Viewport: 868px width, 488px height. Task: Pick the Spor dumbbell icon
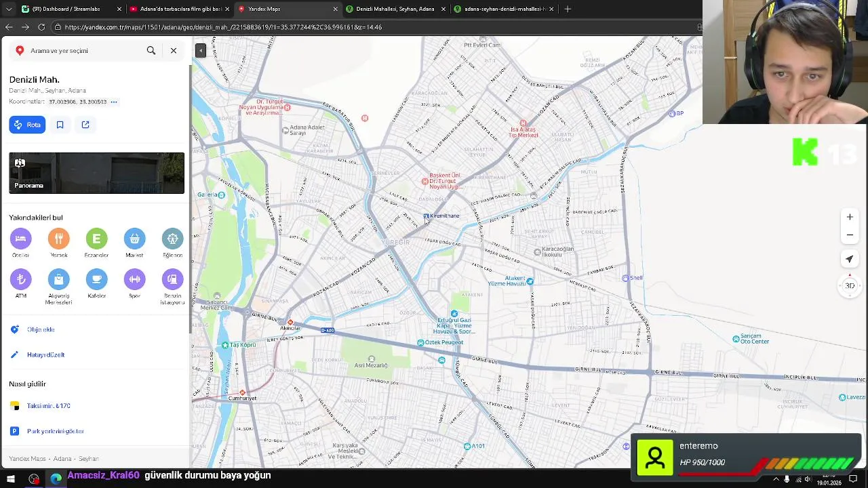(x=134, y=279)
